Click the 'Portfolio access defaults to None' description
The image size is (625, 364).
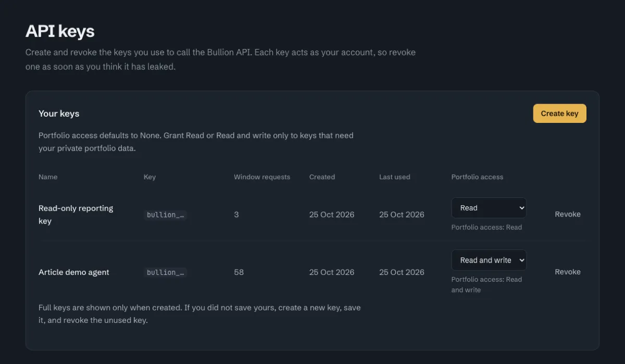click(196, 142)
